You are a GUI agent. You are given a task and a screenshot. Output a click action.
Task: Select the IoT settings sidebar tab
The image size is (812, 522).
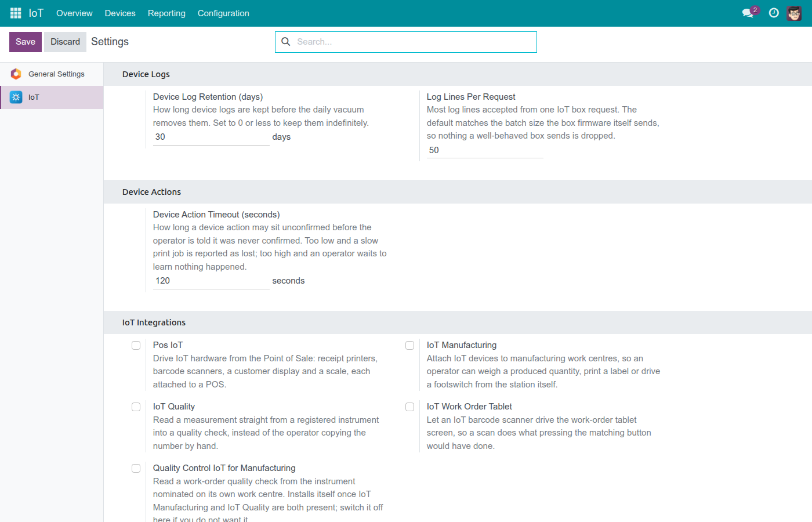[52, 97]
